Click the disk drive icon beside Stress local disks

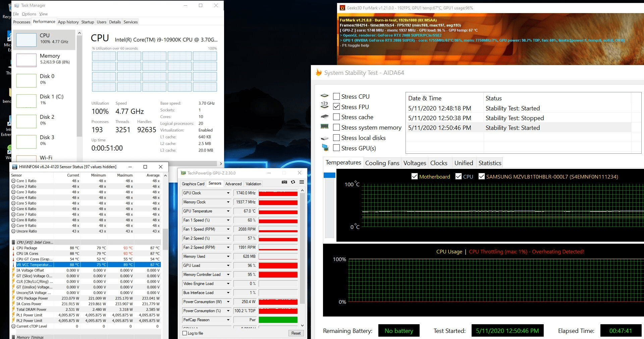tap(324, 138)
